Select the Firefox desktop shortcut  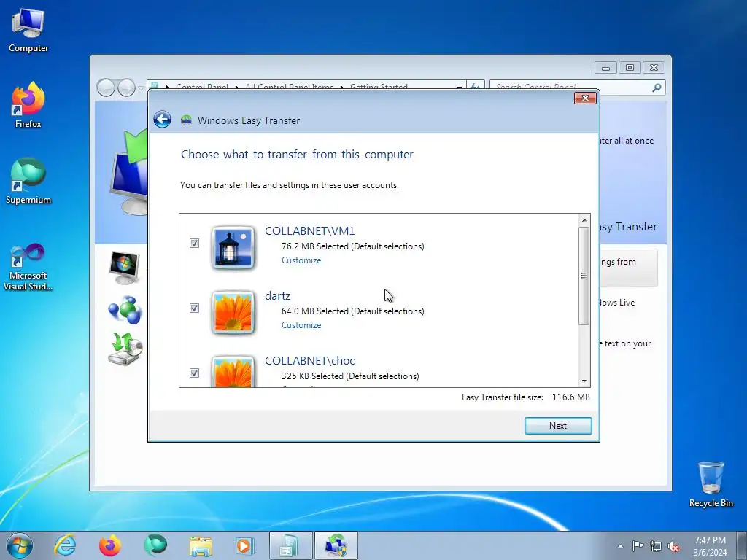click(28, 105)
